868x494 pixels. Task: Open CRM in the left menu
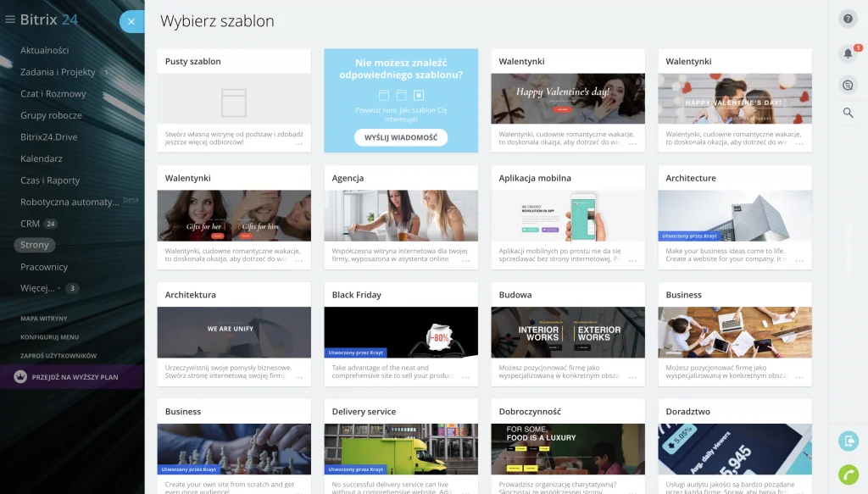(30, 224)
